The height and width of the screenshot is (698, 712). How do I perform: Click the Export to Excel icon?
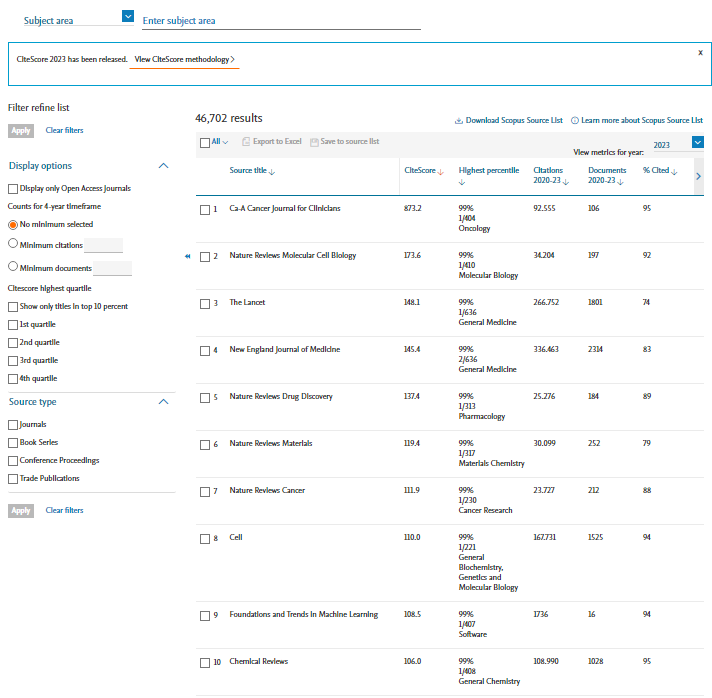pos(246,142)
